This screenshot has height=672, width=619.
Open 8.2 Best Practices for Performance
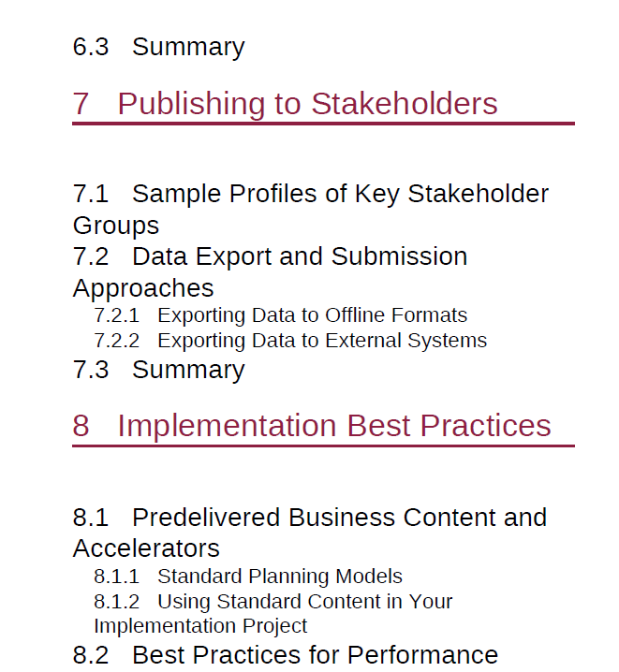click(286, 655)
